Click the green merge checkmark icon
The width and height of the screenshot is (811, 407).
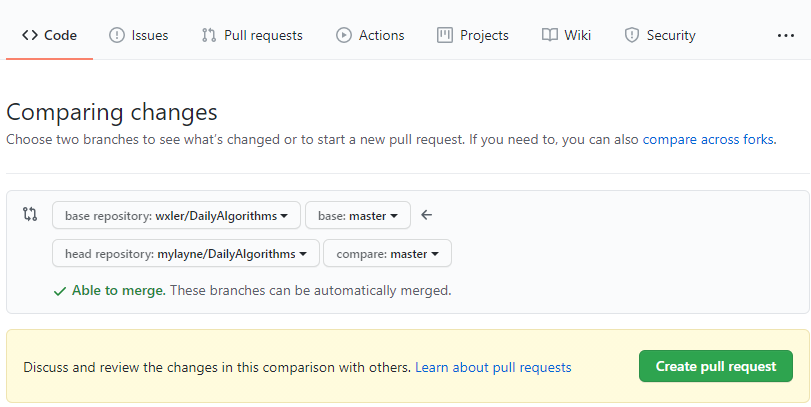click(60, 291)
